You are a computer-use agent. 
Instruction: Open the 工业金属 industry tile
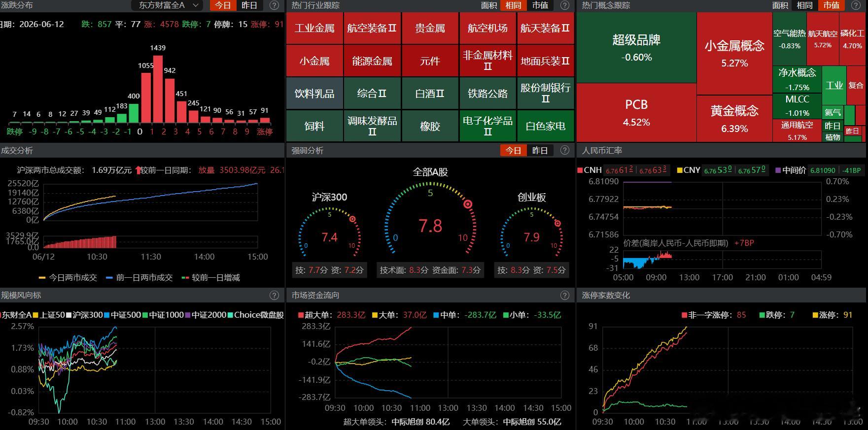click(x=314, y=28)
